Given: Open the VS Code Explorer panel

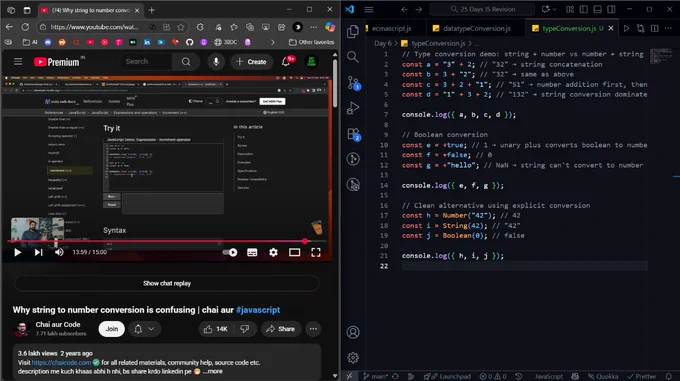Looking at the screenshot, I should (x=353, y=31).
